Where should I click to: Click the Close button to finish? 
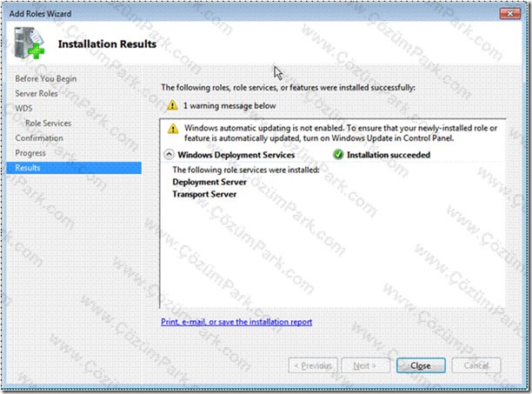point(421,366)
